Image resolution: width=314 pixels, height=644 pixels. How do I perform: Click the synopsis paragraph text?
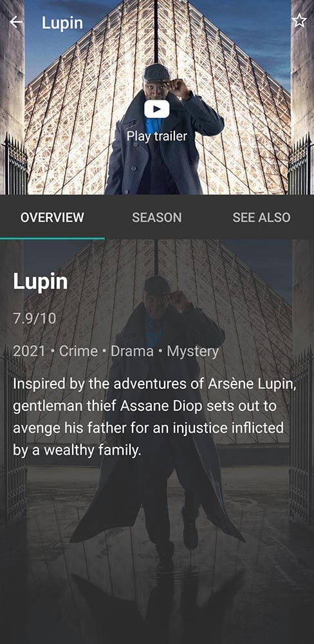[x=154, y=417]
